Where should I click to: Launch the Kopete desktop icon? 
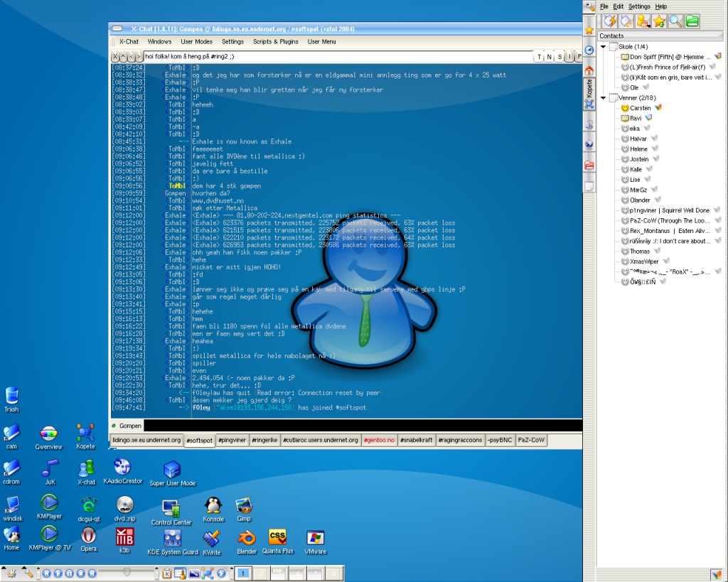click(85, 437)
